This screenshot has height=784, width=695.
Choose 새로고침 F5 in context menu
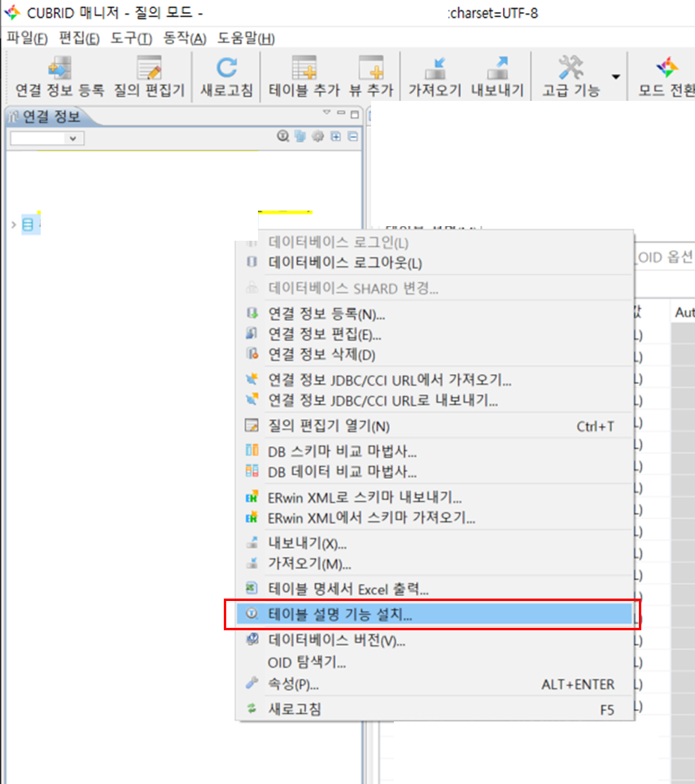point(433,709)
